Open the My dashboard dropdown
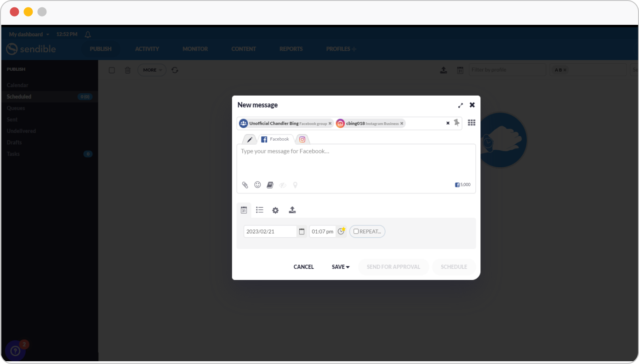The width and height of the screenshot is (639, 364). [x=29, y=34]
